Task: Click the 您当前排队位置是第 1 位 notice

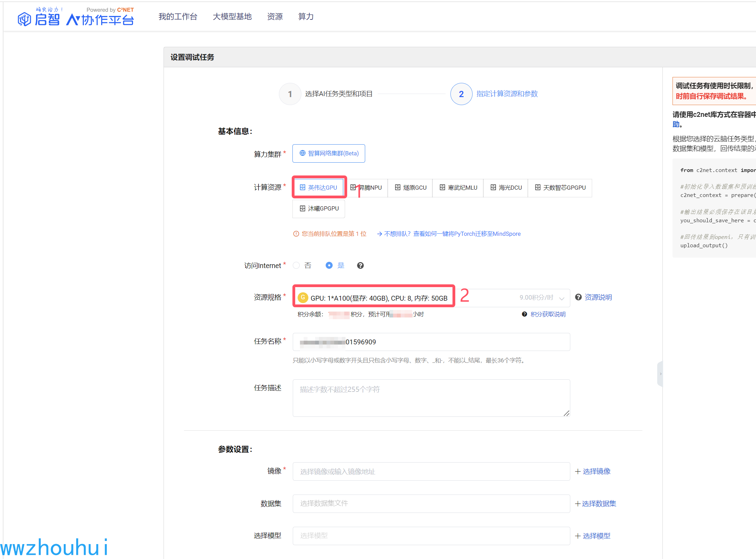Action: [x=334, y=234]
